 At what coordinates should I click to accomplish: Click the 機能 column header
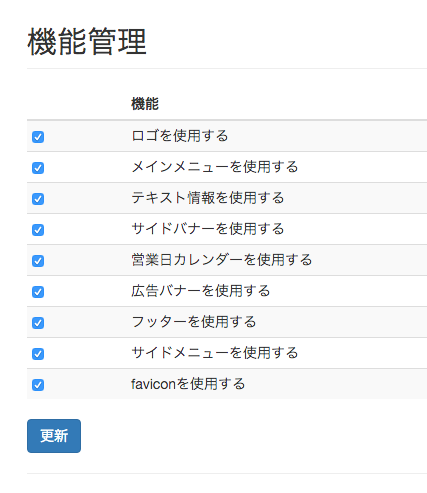[x=145, y=104]
